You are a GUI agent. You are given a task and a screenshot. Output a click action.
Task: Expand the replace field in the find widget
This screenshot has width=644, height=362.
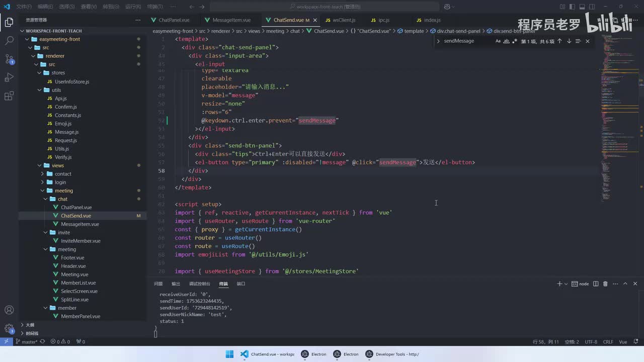click(438, 41)
